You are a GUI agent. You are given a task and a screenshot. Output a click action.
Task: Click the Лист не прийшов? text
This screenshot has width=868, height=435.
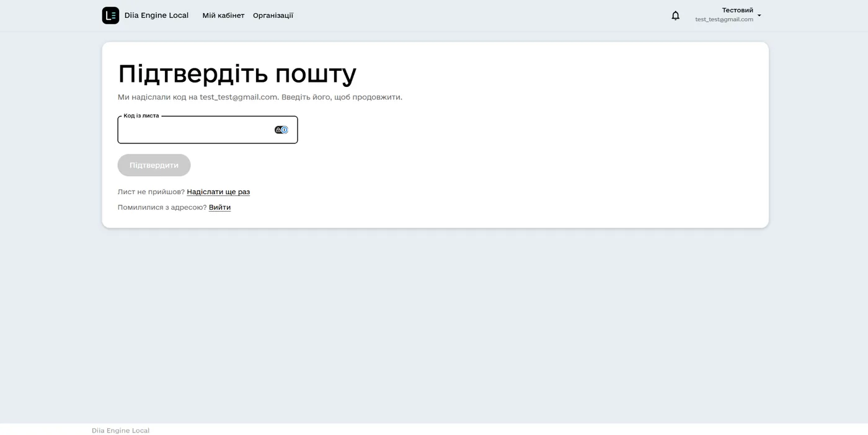point(151,192)
